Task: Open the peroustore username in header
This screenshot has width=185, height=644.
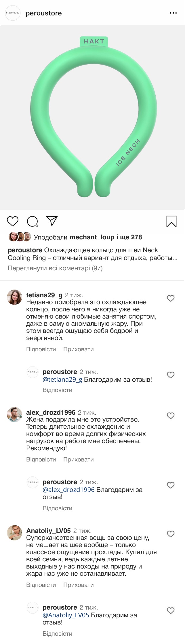Action: pos(43,13)
